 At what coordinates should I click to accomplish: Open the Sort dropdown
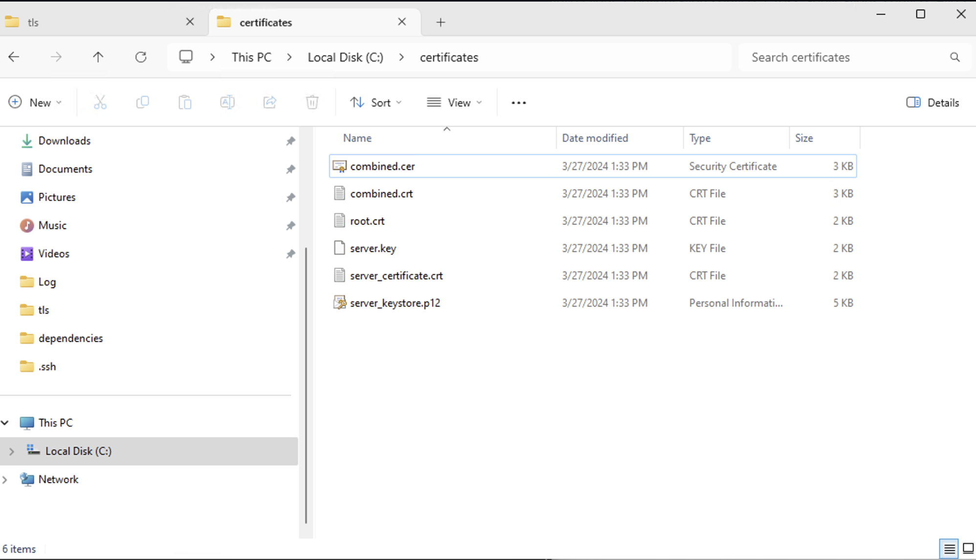pyautogui.click(x=376, y=103)
